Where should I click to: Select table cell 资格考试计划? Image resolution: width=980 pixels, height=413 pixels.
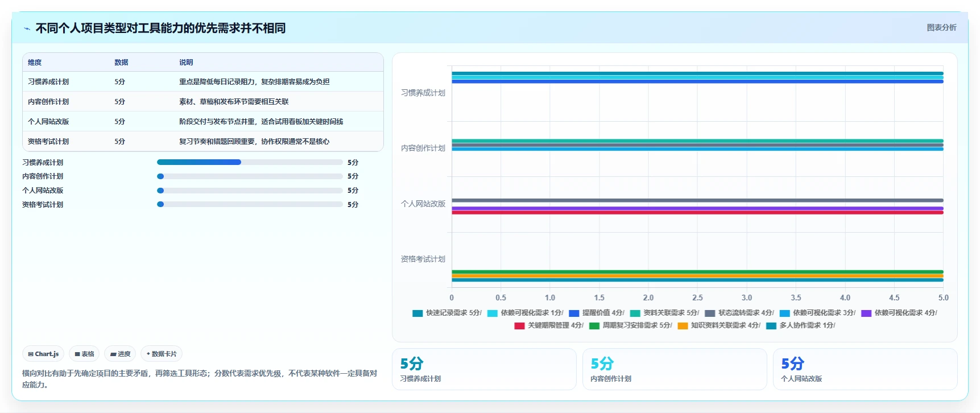48,142
